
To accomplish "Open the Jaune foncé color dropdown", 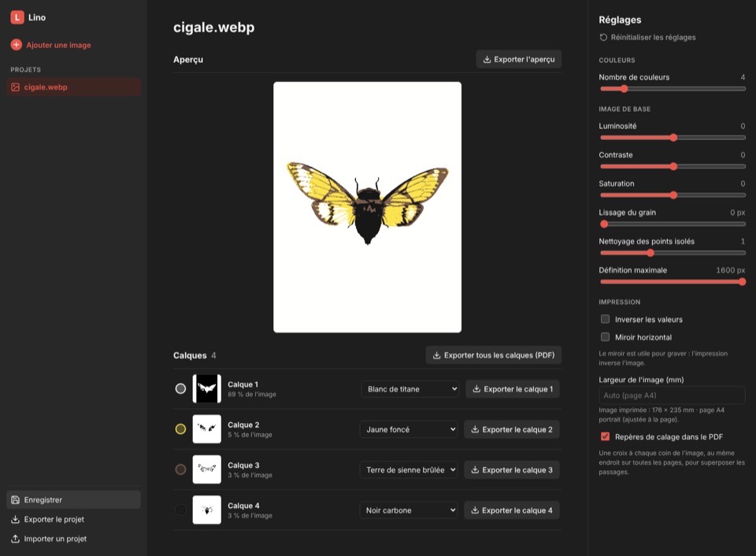I will coord(409,429).
